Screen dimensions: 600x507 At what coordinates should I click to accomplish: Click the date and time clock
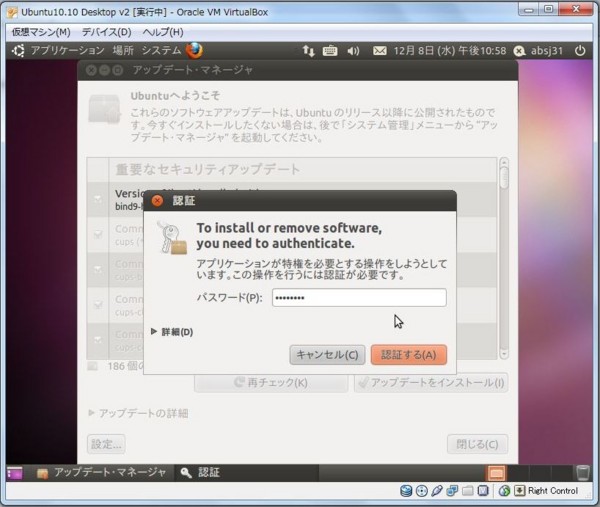tap(450, 51)
